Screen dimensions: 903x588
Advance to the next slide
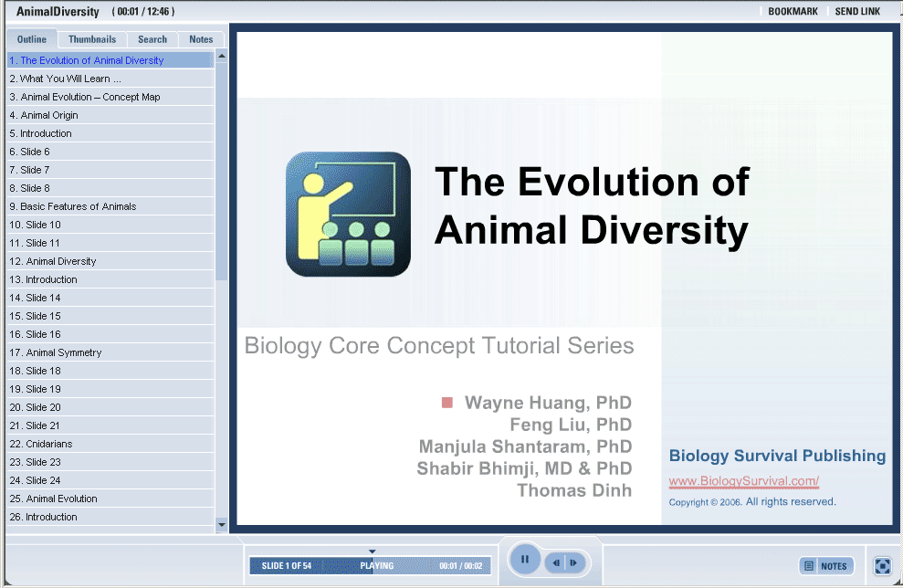(x=573, y=563)
